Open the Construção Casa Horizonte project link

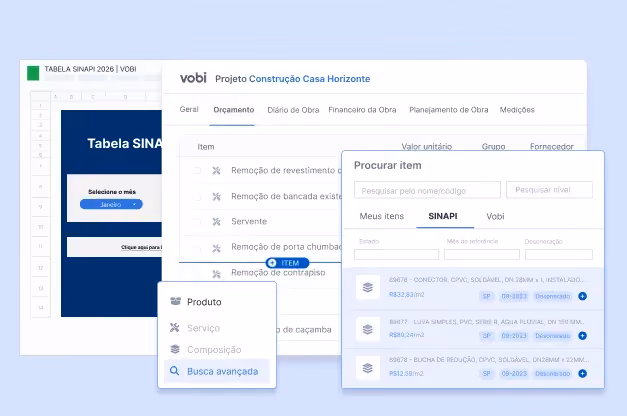click(310, 79)
